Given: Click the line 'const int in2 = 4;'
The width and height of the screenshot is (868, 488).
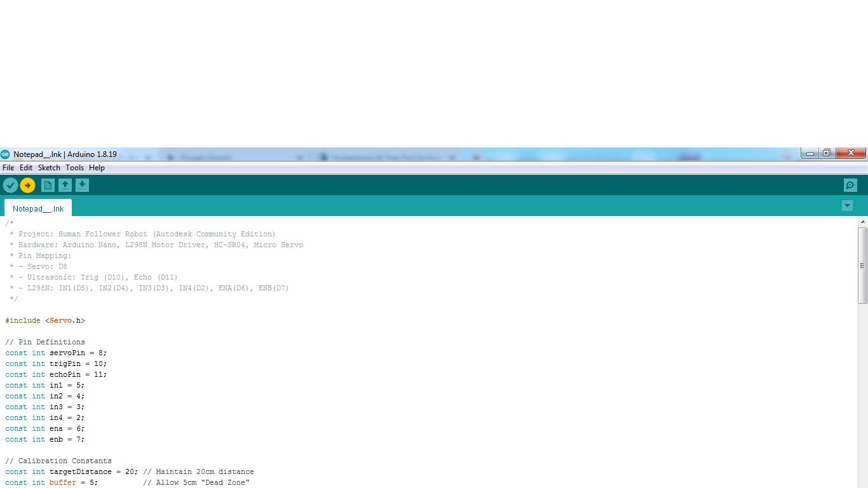Looking at the screenshot, I should click(45, 396).
